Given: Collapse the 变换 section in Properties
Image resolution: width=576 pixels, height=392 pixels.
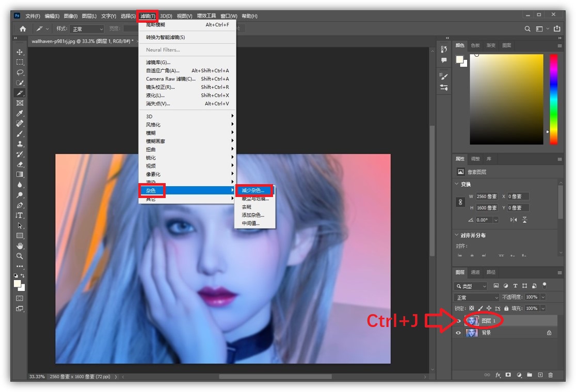Looking at the screenshot, I should [x=457, y=184].
